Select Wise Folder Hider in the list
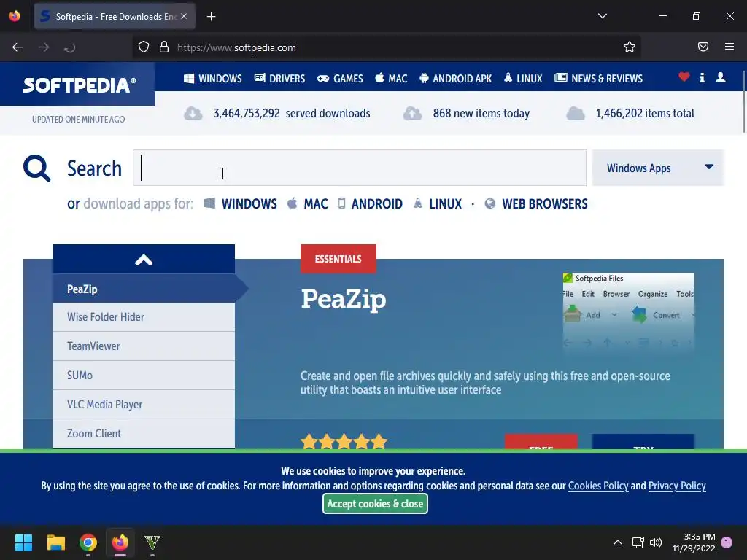This screenshot has height=560, width=747. (144, 317)
